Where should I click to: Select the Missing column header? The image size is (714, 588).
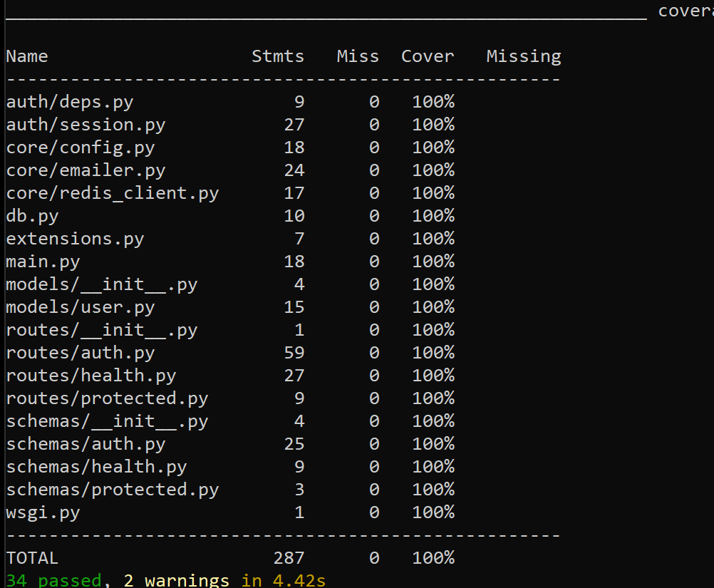point(523,56)
